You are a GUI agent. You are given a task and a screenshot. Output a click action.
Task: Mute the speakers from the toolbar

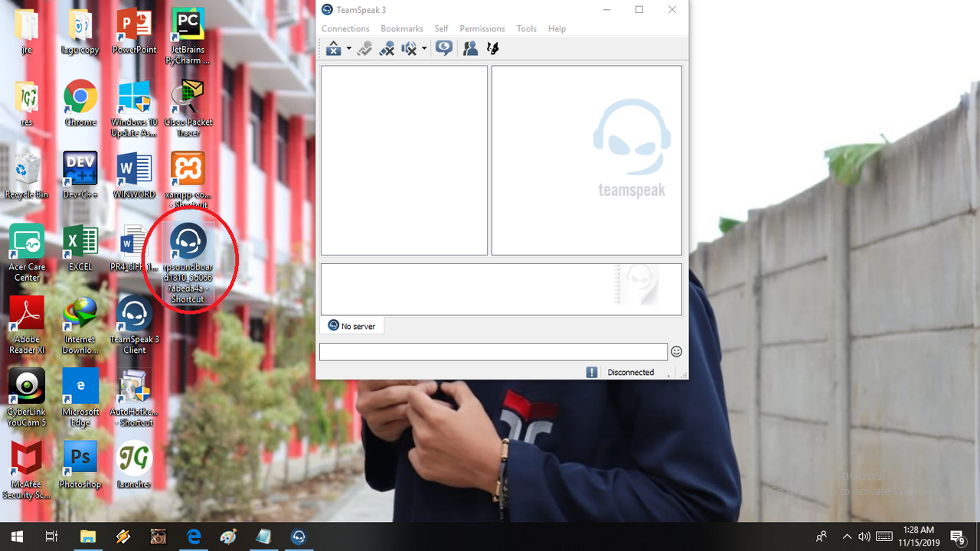[x=409, y=49]
